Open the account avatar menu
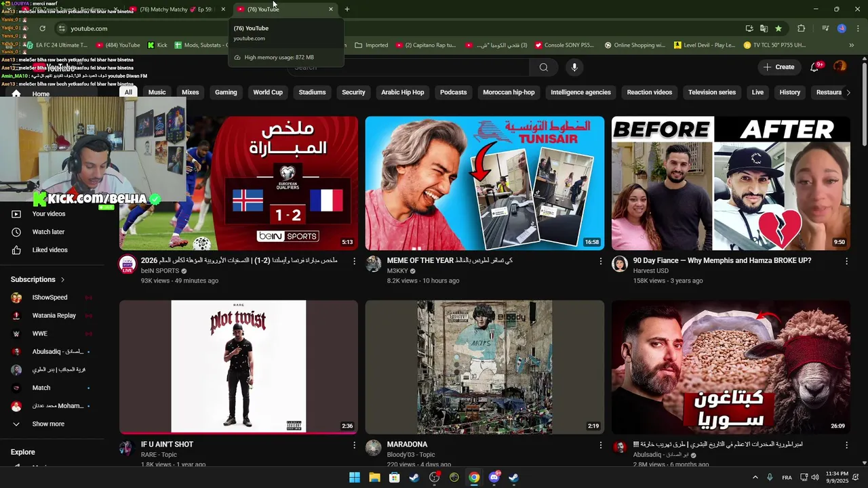Screen dimensions: 868x488 (x=840, y=66)
